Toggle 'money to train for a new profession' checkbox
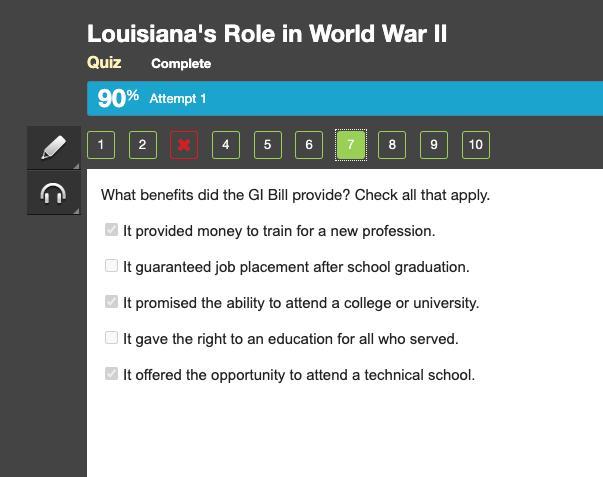603x477 pixels. (111, 230)
